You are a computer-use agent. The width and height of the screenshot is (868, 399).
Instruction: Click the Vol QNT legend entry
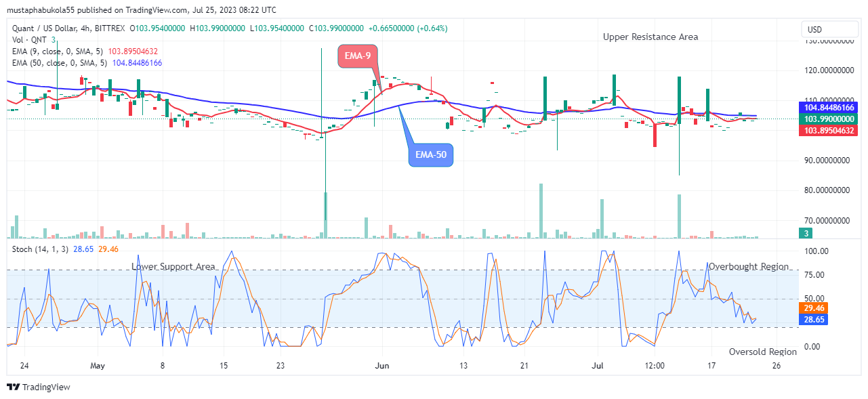click(34, 40)
